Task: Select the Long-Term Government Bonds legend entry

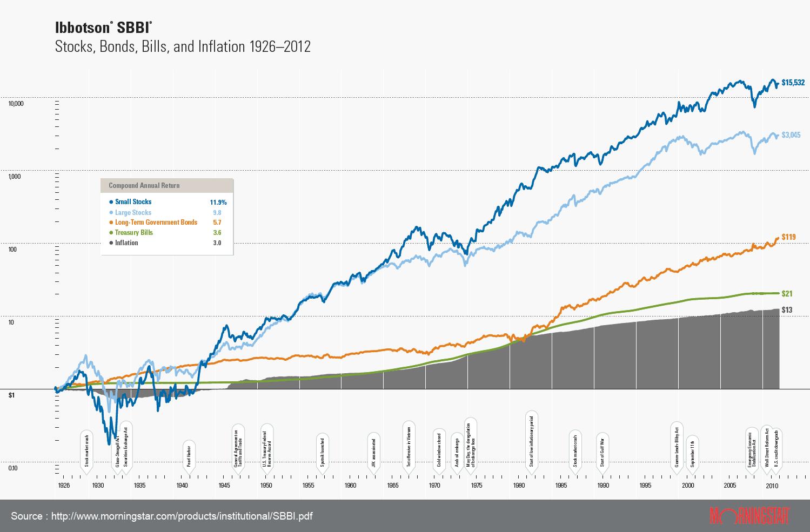Action: pyautogui.click(x=156, y=223)
